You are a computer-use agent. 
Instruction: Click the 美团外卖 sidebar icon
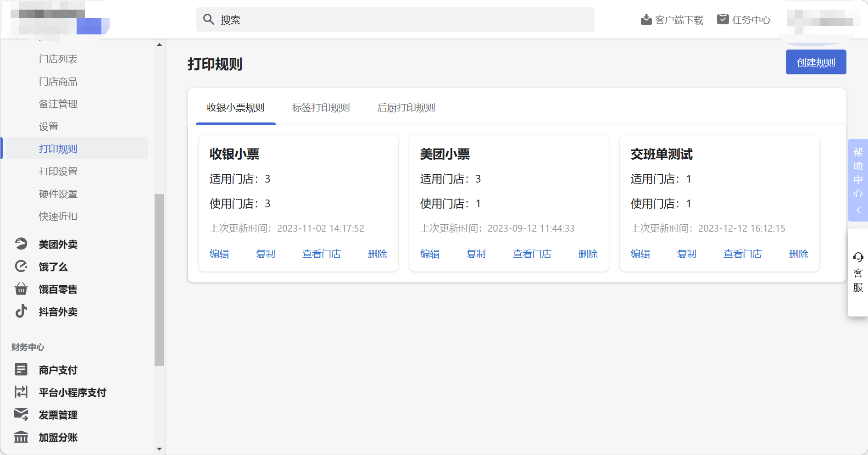pos(21,244)
